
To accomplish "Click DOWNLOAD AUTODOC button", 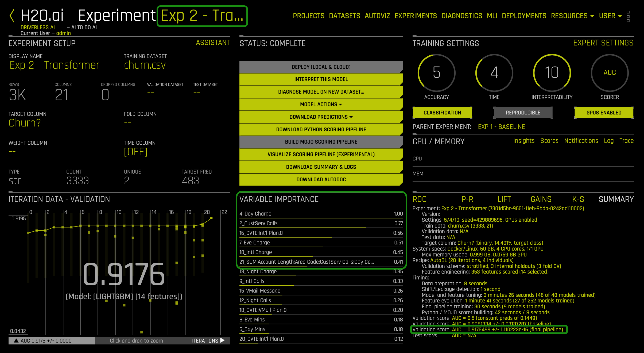I will (321, 179).
